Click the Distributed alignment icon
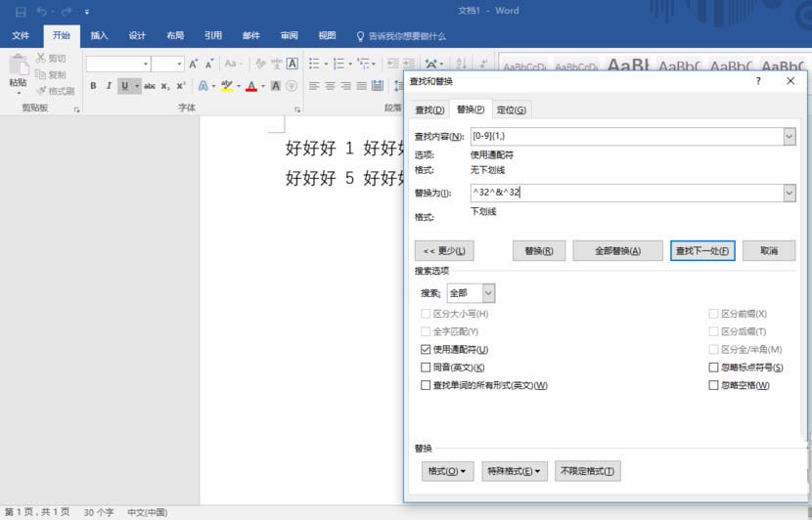Screen dimensions: 812x520 point(378,86)
